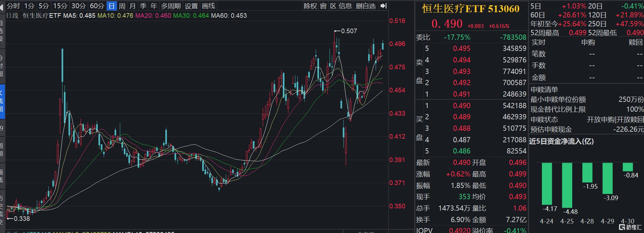Open the 信息 info button
644x233 pixels.
pyautogui.click(x=345, y=6)
